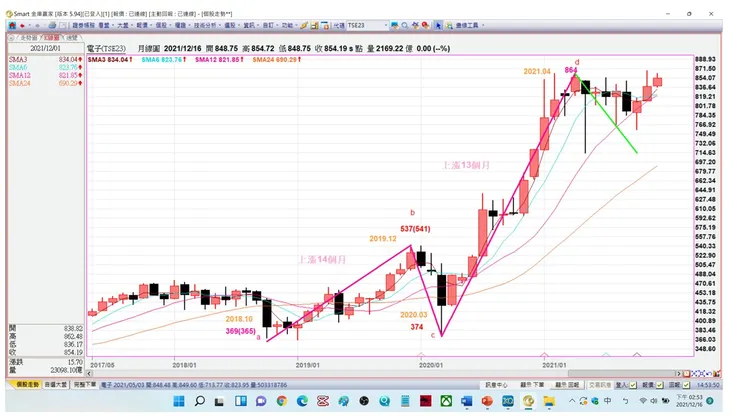The width and height of the screenshot is (740, 416).
Task: Toggle the 報價 checkbox in status bar
Action: point(659,385)
